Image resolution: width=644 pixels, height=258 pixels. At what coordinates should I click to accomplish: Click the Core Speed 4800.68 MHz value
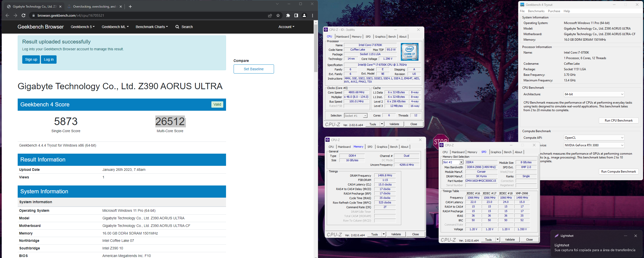click(356, 92)
